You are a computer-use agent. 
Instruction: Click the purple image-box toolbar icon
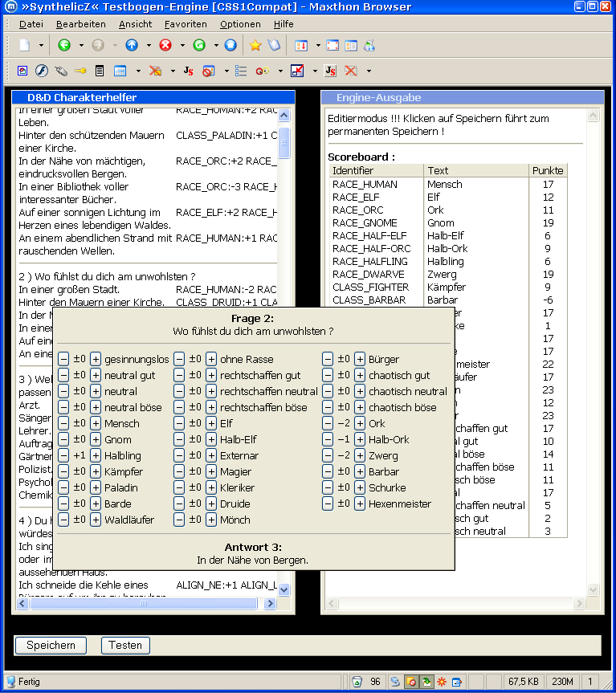(22, 71)
